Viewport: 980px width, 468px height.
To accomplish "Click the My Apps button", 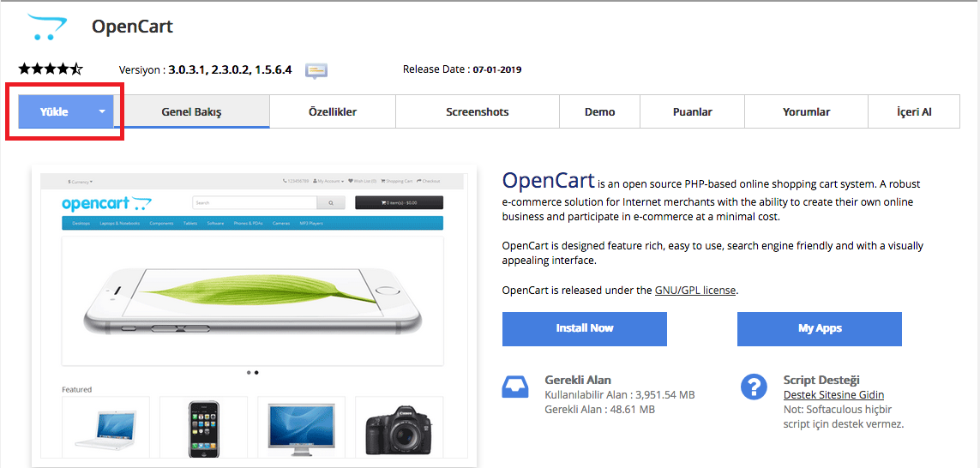I will [820, 328].
